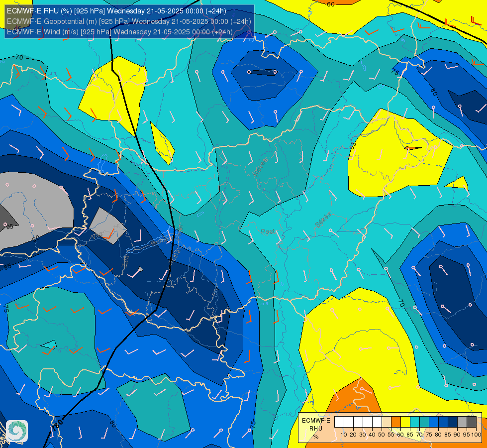The height and width of the screenshot is (448, 487).
Task: Click the bright blue 75-80 legend swatch
Action: 434,422
